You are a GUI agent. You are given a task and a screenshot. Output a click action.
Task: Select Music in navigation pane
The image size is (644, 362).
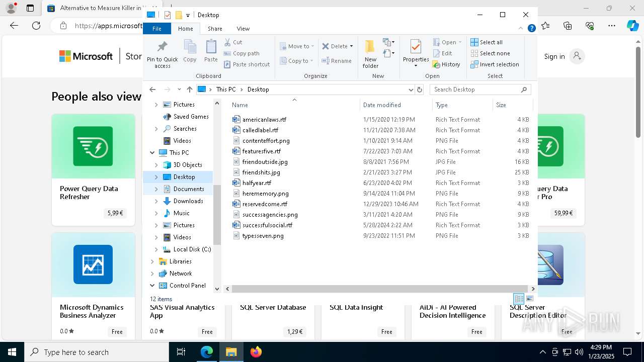(x=181, y=213)
